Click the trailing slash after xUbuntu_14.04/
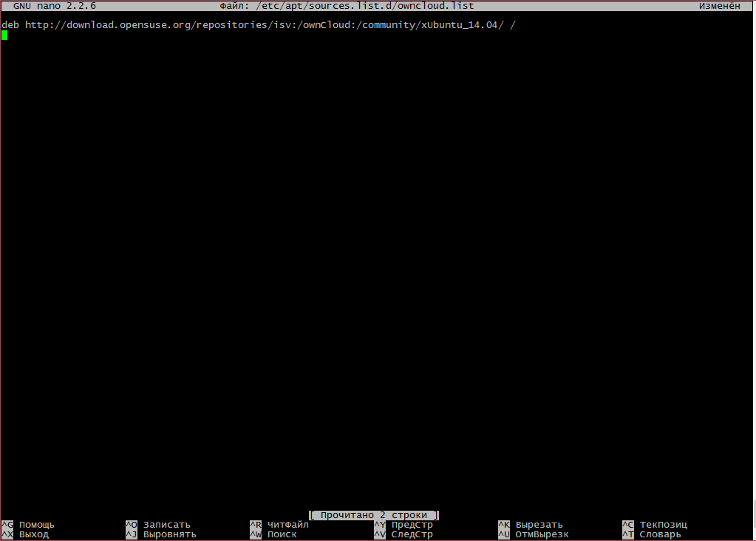Viewport: 756px width, 541px height. point(513,25)
